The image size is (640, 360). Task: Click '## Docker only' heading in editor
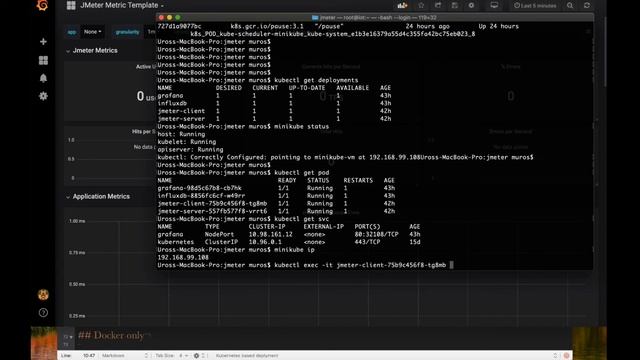[111, 336]
